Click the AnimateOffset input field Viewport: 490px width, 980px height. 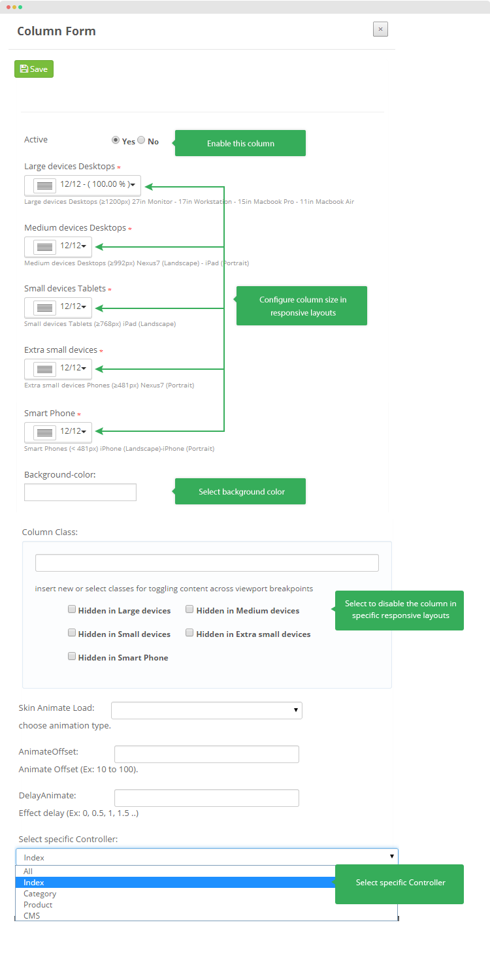click(206, 754)
